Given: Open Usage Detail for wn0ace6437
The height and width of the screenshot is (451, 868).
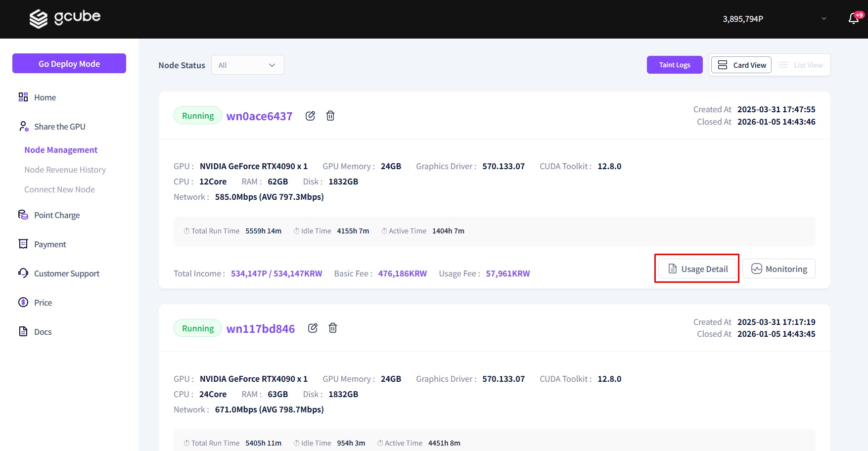Looking at the screenshot, I should pyautogui.click(x=697, y=269).
